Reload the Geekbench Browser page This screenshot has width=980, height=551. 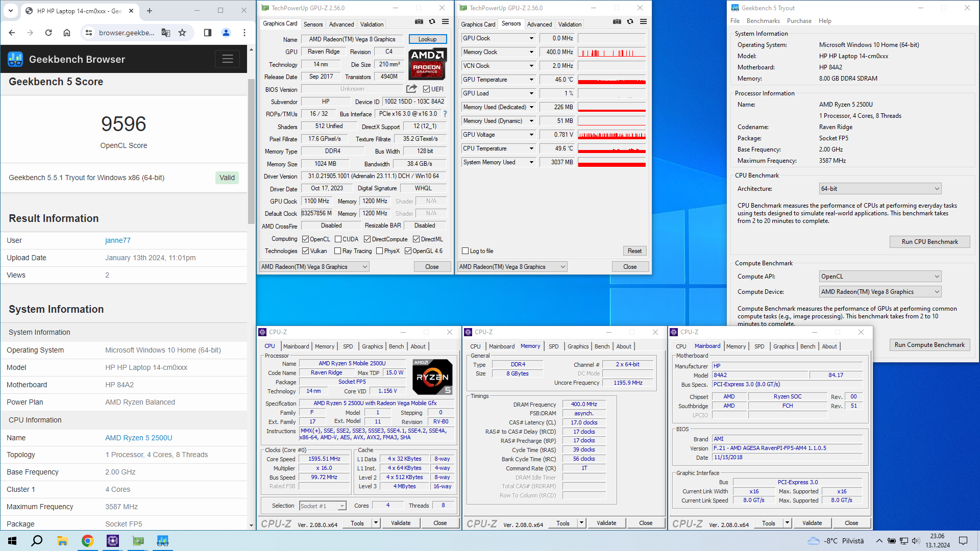click(x=48, y=33)
